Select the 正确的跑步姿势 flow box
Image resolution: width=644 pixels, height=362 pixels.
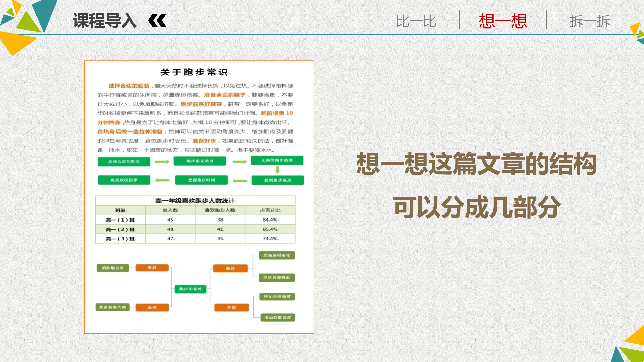[277, 160]
